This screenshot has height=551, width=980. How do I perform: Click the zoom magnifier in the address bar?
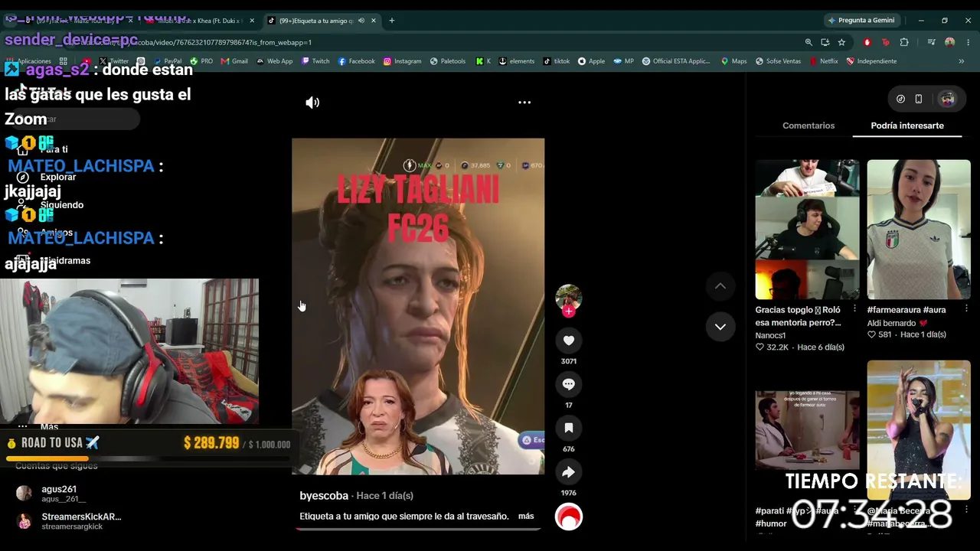click(808, 42)
